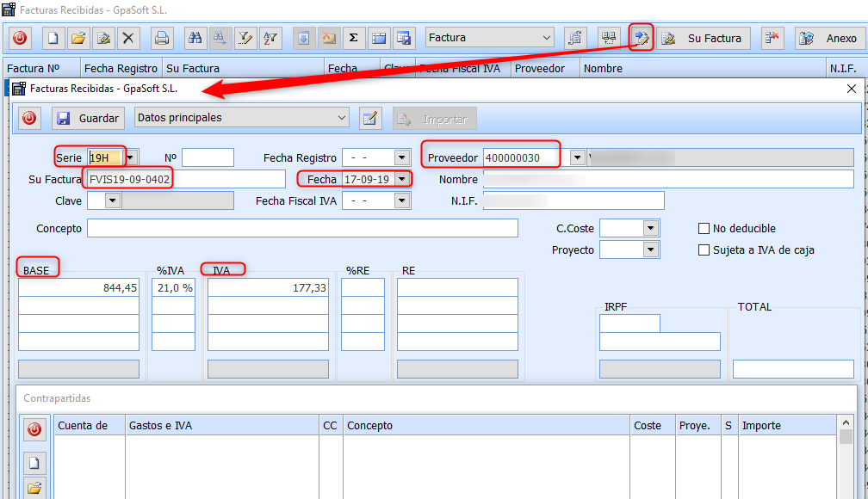Check the Sujeta a IVA de caja box
Screen dimensions: 868x499
(704, 250)
